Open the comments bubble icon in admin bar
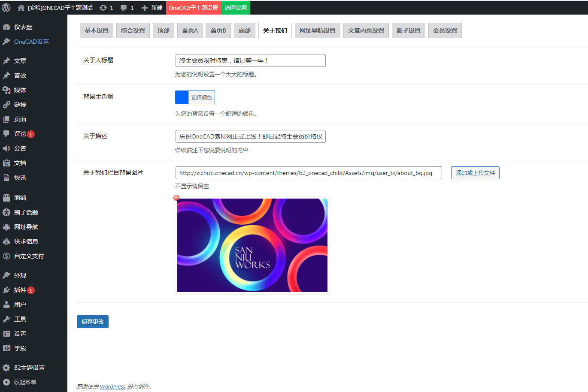588x392 pixels. (124, 8)
